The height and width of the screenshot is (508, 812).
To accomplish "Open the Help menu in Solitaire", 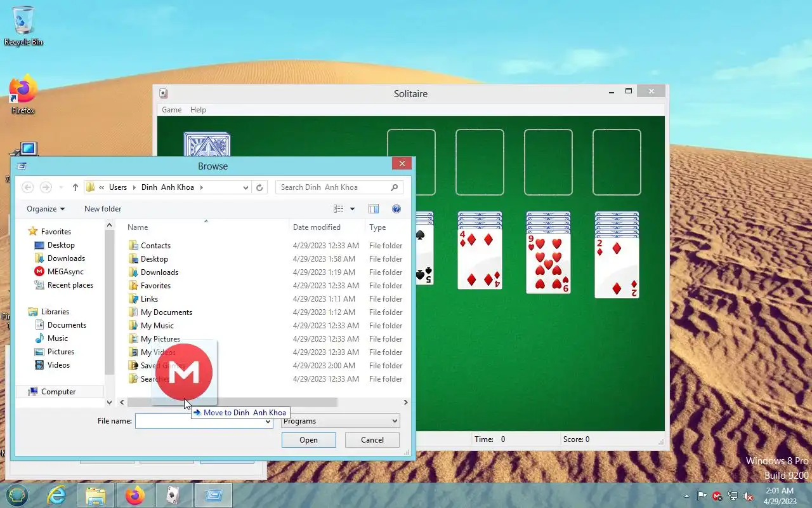I will (198, 110).
